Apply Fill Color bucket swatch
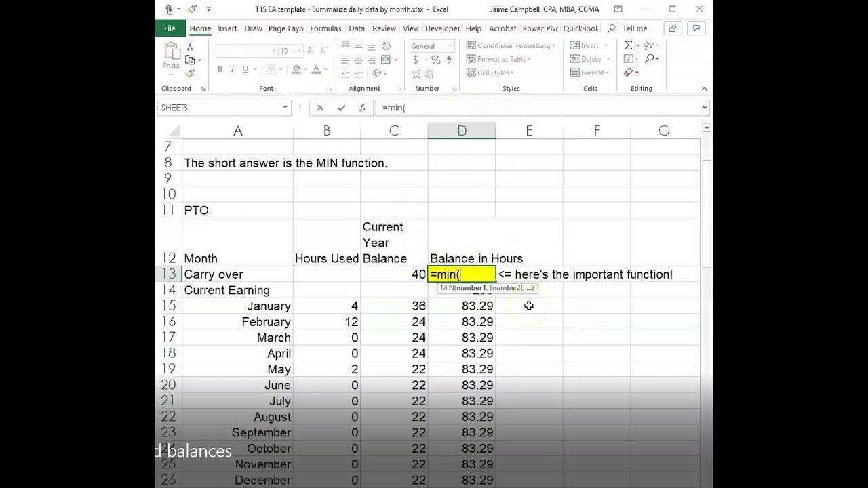Screen dimensions: 868x488 click(x=296, y=69)
